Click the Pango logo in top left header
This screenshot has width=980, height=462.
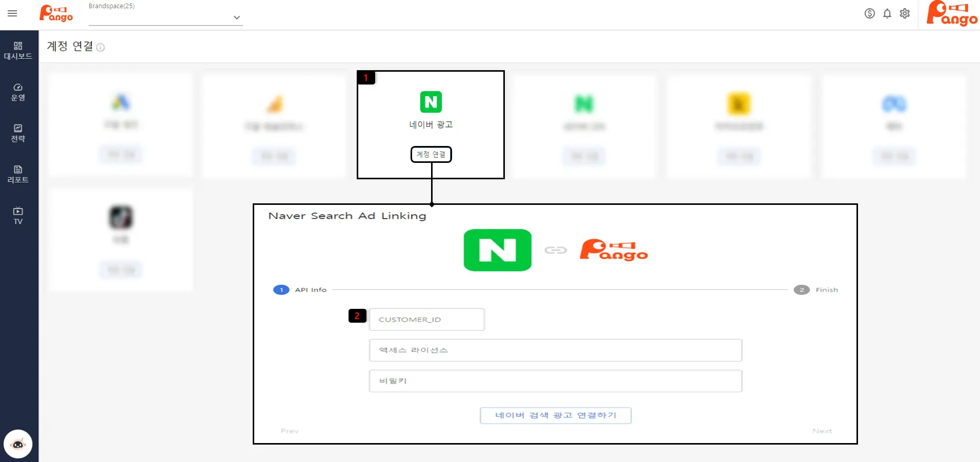[x=56, y=14]
